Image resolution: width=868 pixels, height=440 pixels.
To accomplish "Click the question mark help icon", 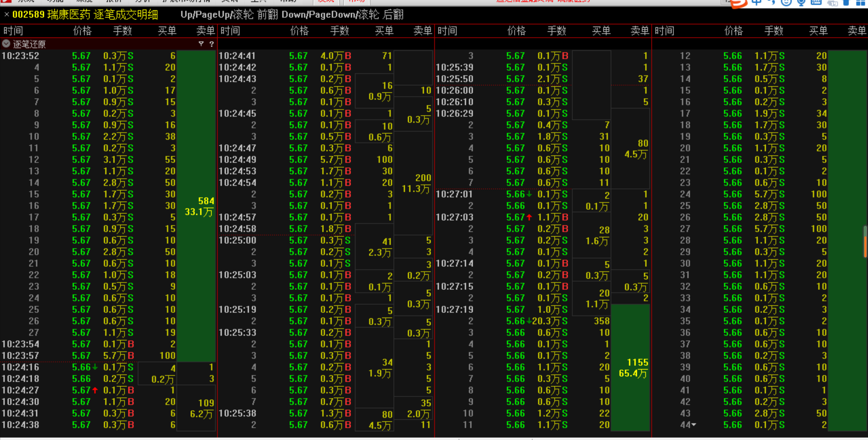I will point(211,44).
